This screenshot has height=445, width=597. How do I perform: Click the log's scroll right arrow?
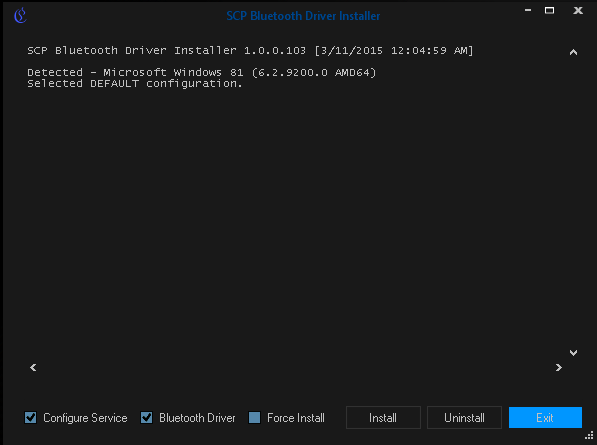click(x=559, y=367)
